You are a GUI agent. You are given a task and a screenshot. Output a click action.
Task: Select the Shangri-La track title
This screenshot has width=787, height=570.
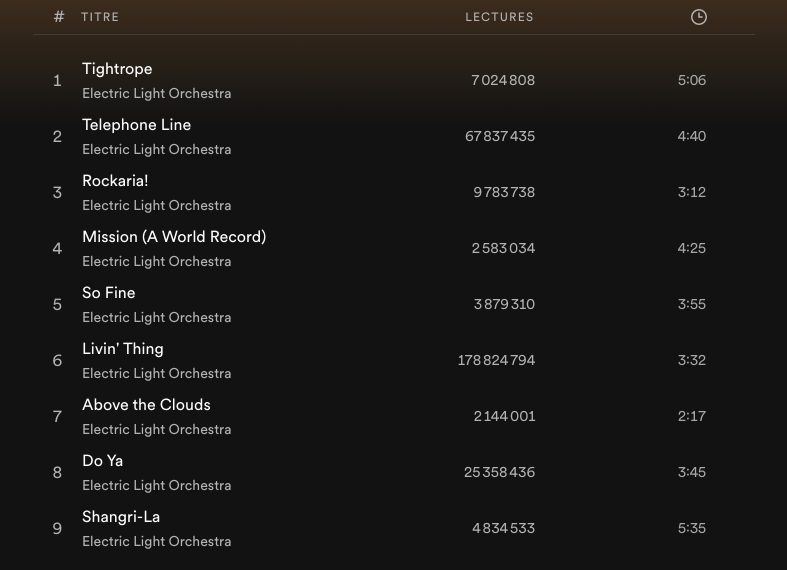coord(121,517)
